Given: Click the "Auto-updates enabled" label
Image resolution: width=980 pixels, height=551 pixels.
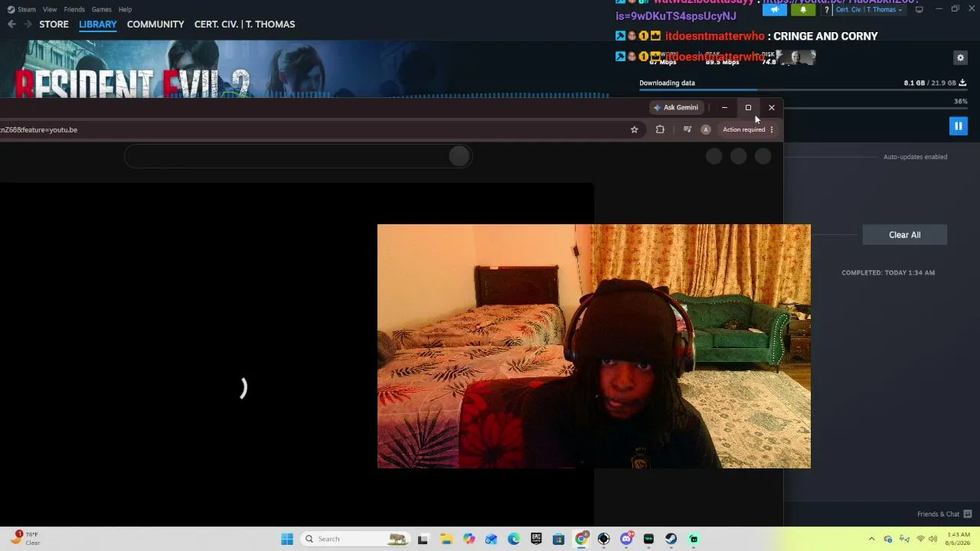Looking at the screenshot, I should [915, 157].
